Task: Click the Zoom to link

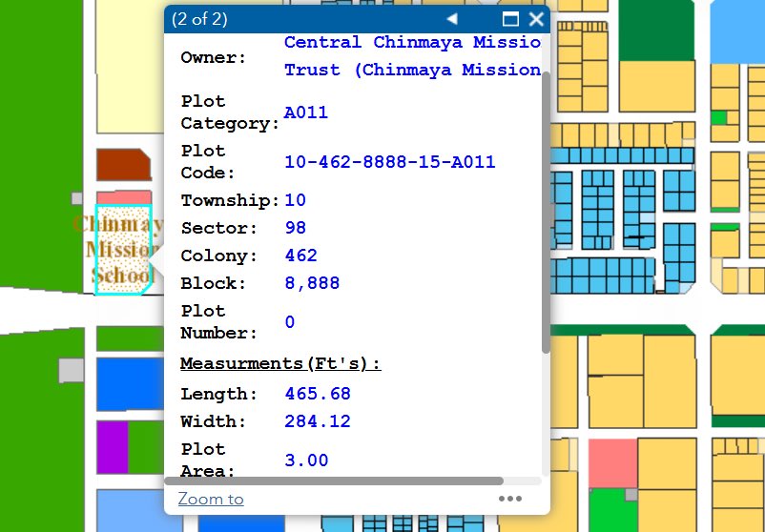Action: tap(211, 499)
